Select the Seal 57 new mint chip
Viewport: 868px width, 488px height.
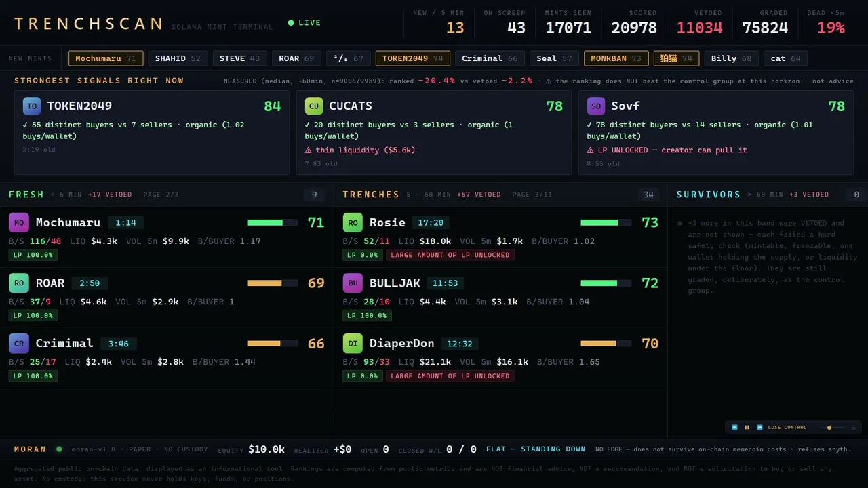coord(554,58)
